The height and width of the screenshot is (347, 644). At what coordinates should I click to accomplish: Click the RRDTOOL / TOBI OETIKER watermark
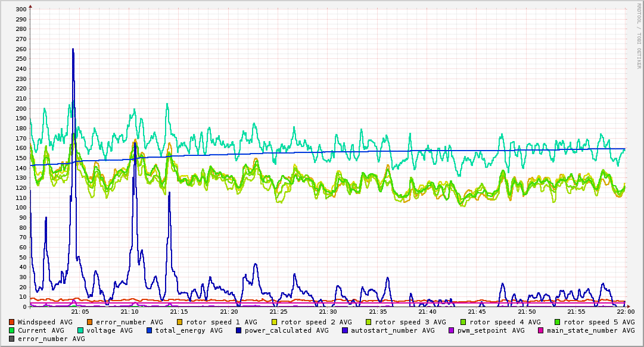pyautogui.click(x=639, y=36)
